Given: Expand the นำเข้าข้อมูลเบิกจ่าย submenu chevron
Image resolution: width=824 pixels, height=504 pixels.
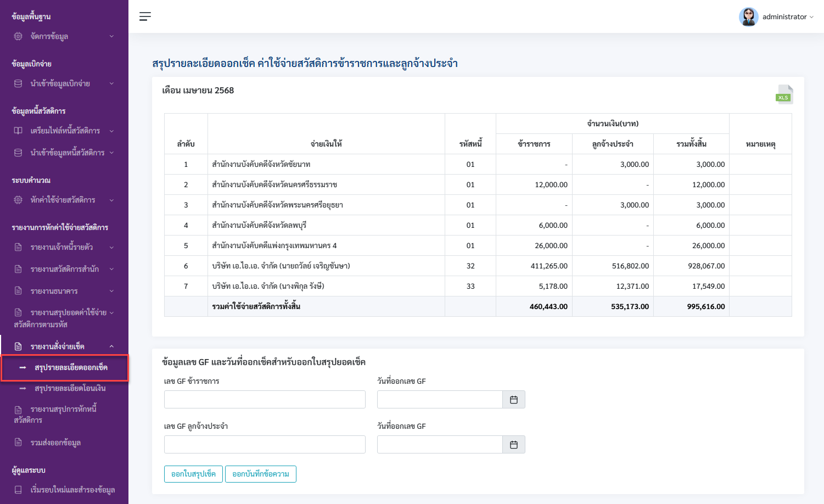Looking at the screenshot, I should 111,83.
